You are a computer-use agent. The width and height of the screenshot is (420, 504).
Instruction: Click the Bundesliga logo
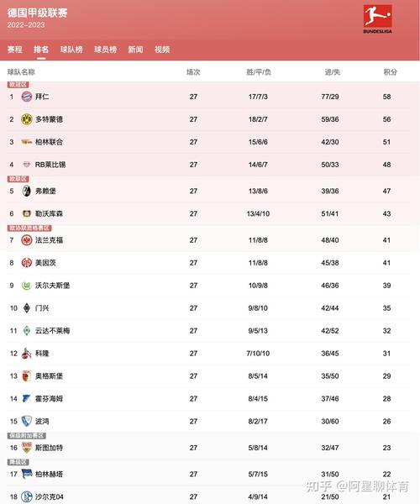pyautogui.click(x=378, y=18)
